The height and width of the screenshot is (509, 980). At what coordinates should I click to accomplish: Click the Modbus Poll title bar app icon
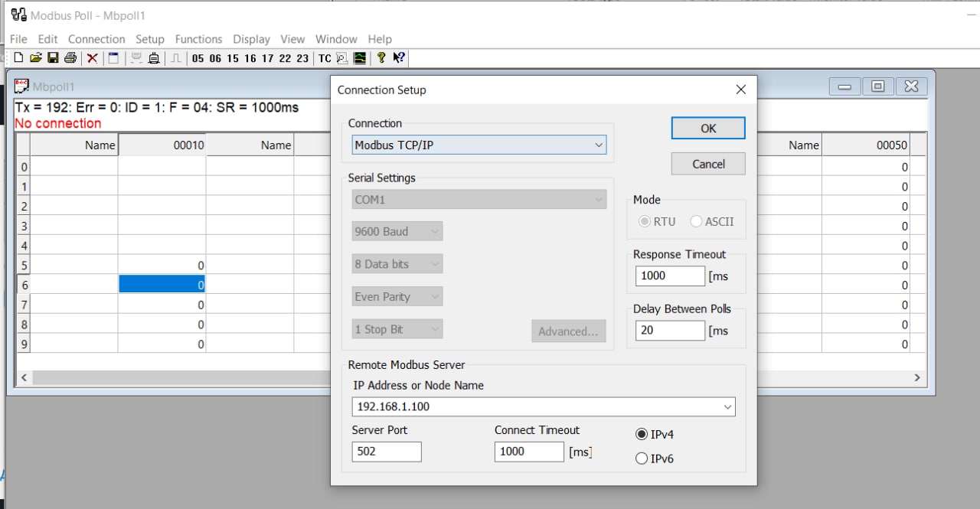click(x=18, y=15)
